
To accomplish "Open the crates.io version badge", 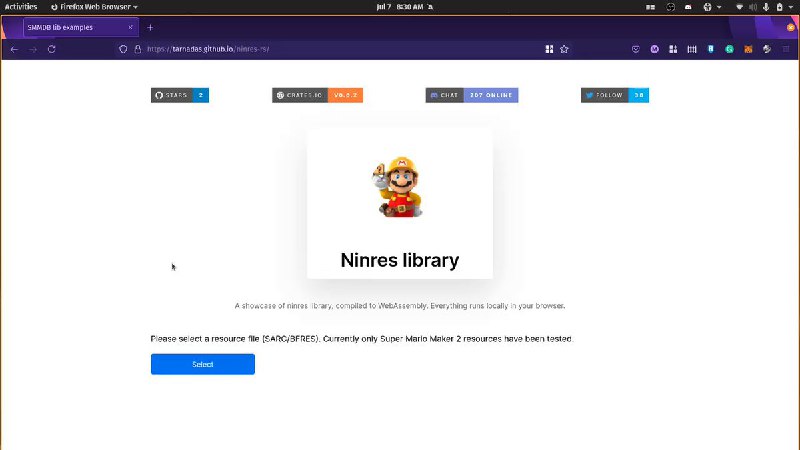I will click(317, 95).
